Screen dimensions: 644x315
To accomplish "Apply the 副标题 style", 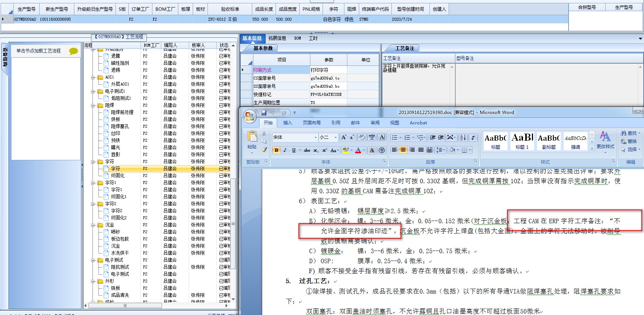I will (549, 141).
